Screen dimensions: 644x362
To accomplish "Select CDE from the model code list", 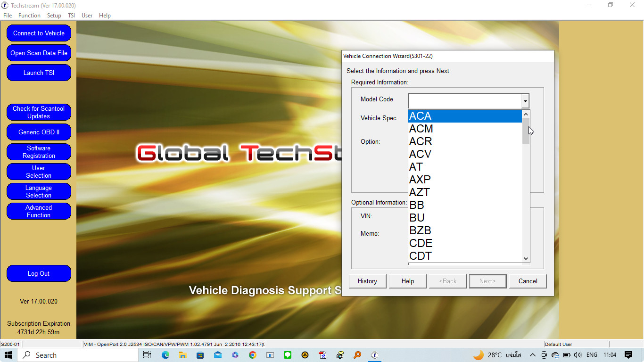I will (x=465, y=243).
